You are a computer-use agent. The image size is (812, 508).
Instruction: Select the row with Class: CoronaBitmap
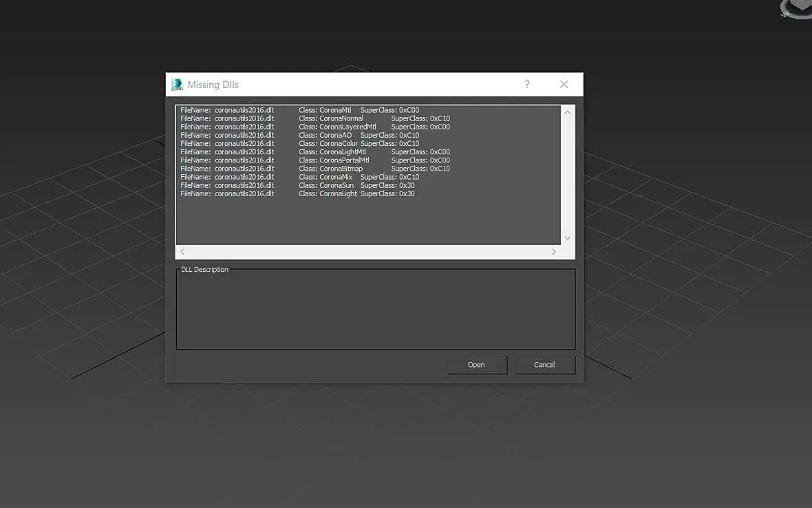click(x=368, y=169)
